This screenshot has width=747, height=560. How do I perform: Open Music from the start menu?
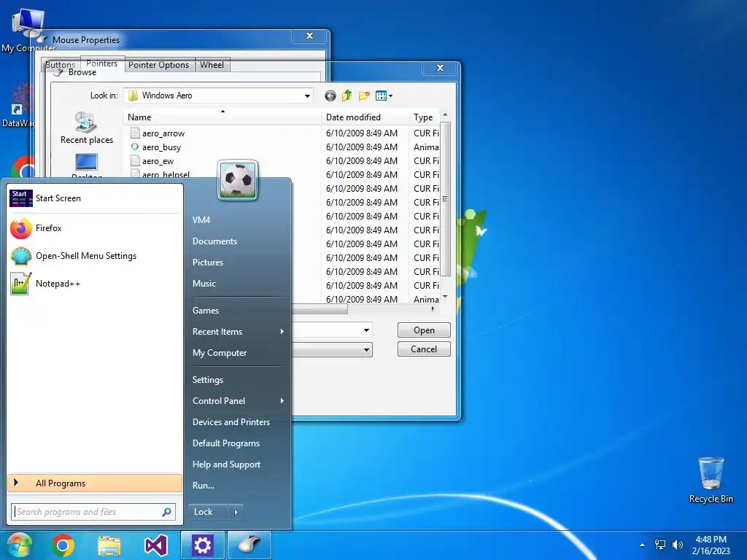point(239,284)
